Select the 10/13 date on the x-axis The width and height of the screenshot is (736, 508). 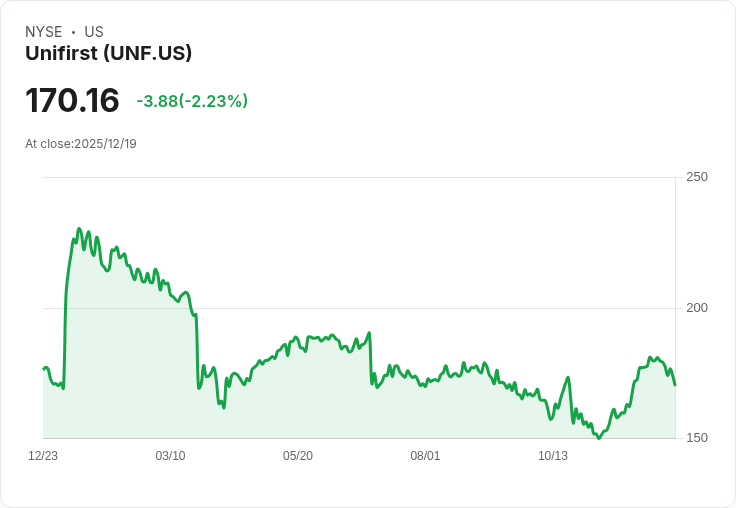point(553,456)
